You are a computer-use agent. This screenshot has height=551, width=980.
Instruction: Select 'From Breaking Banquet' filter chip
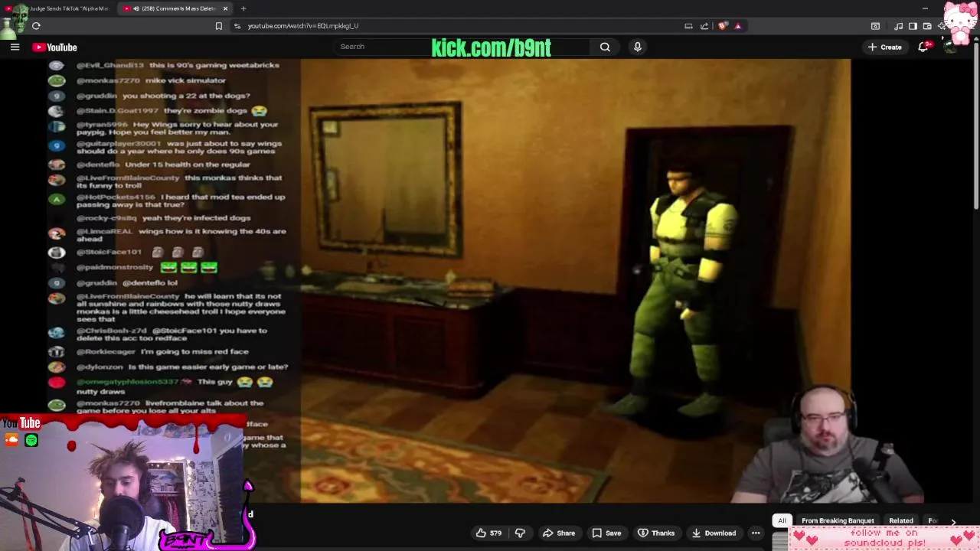[838, 520]
